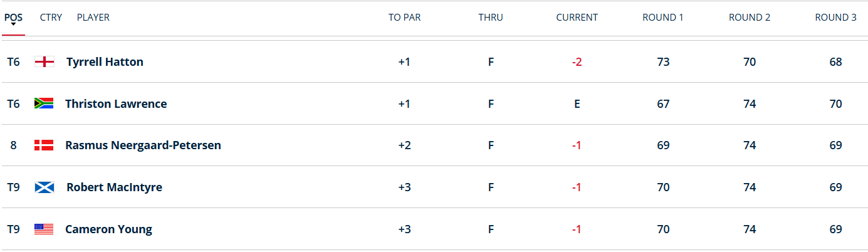Screen dimensions: 868x252
Task: Click the United States flag icon
Action: (44, 229)
